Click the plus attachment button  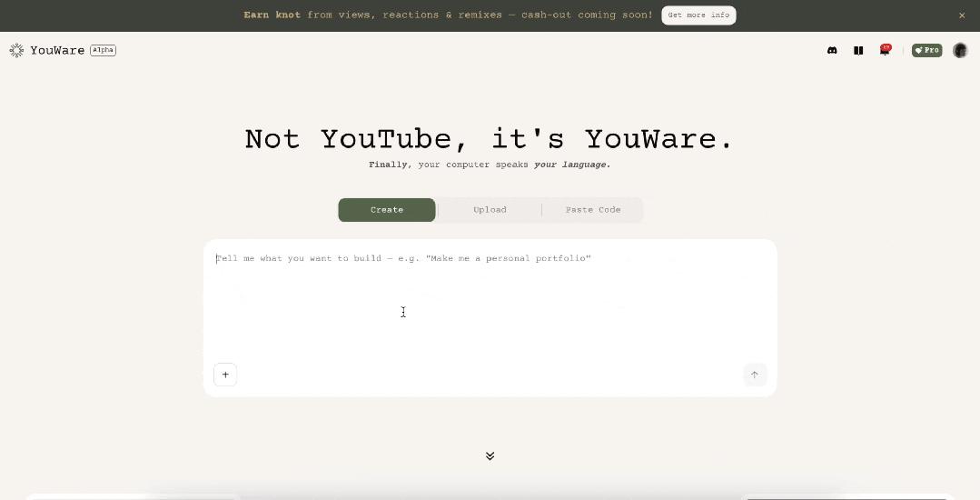[225, 375]
